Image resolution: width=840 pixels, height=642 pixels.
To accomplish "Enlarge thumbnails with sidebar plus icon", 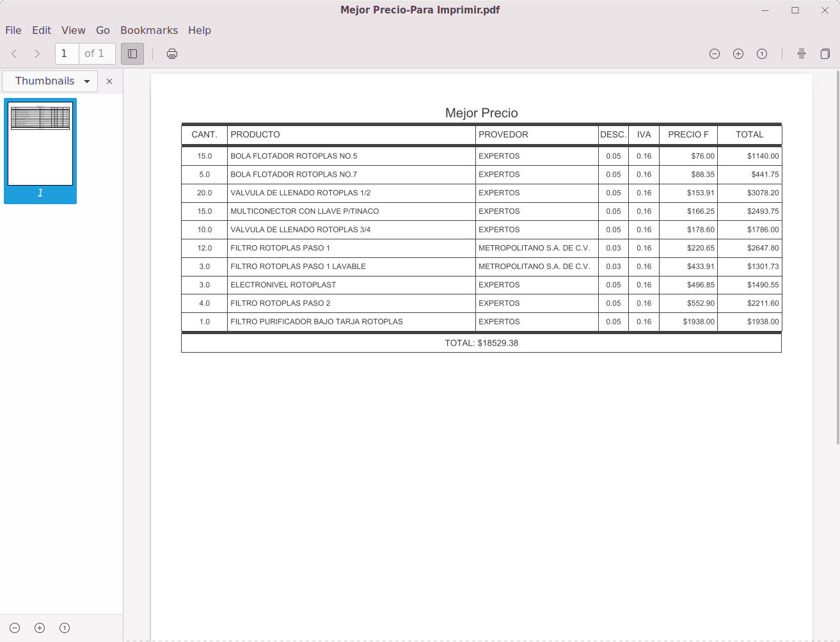I will point(40,628).
